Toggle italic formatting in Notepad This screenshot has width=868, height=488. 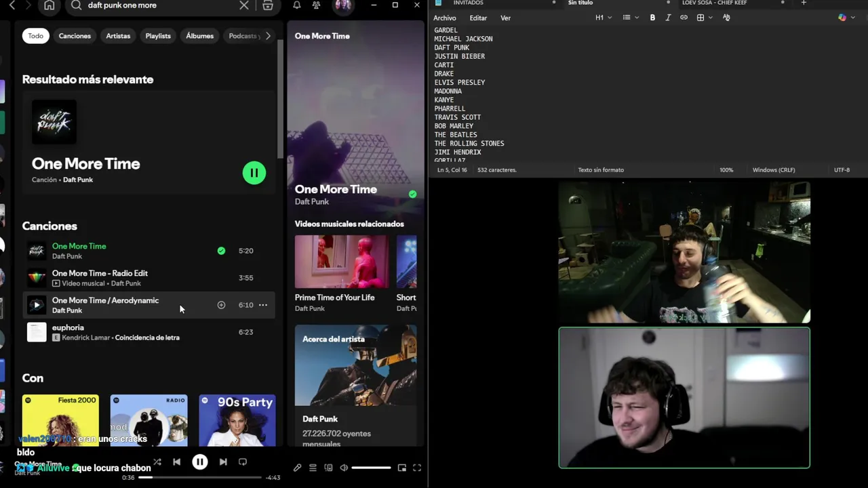[668, 18]
